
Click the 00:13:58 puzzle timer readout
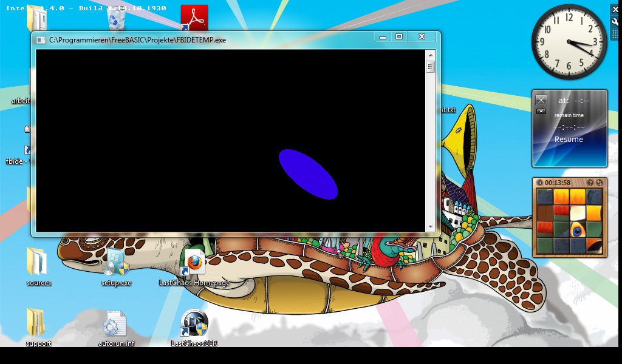tap(558, 183)
